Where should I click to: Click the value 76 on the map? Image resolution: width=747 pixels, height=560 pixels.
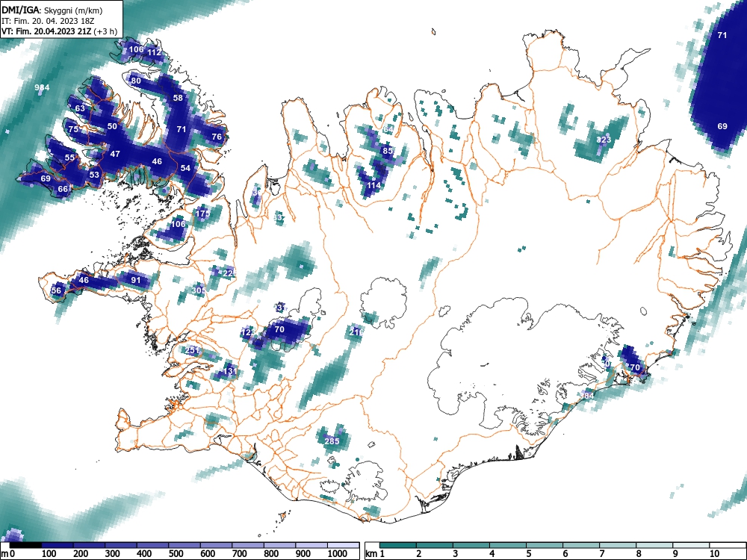(x=217, y=137)
